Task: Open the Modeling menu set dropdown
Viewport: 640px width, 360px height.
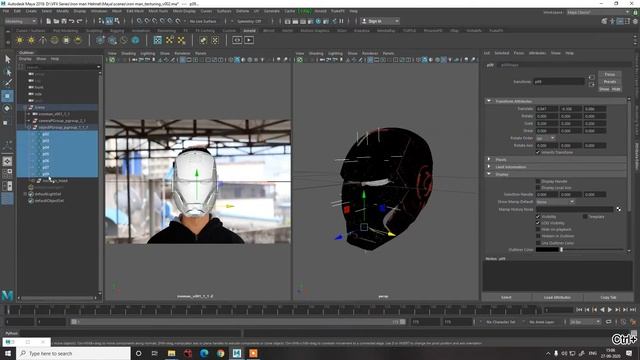Action: (x=20, y=21)
